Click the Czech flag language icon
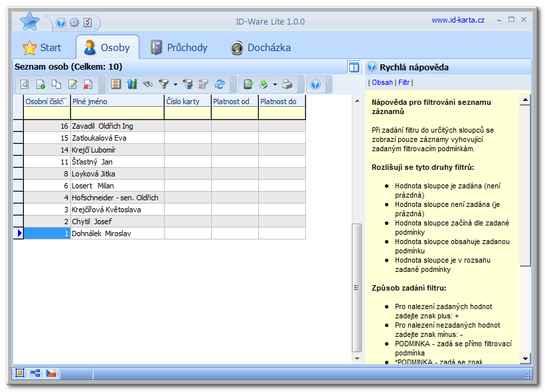 51,373
